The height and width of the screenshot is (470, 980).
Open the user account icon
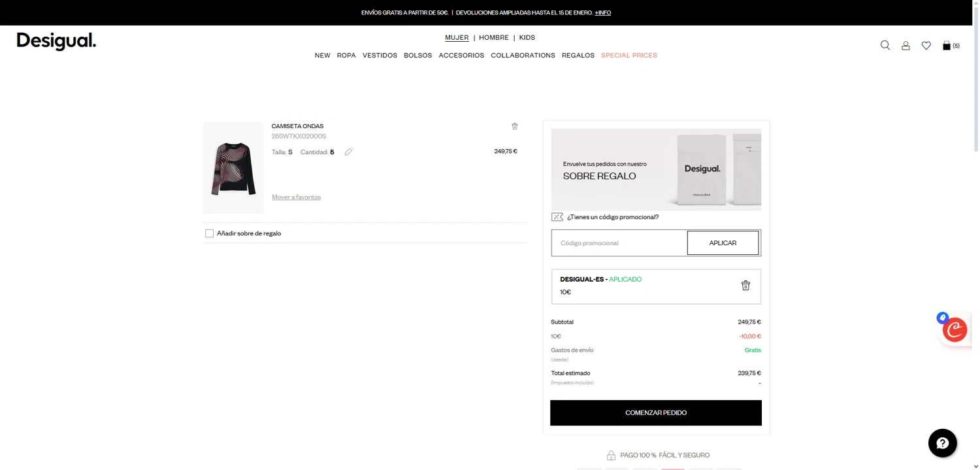coord(906,46)
